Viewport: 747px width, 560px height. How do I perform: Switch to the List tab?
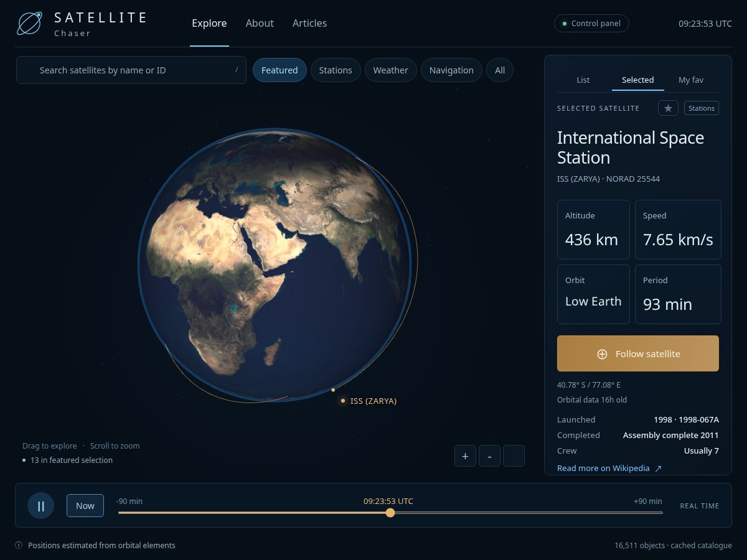(583, 80)
